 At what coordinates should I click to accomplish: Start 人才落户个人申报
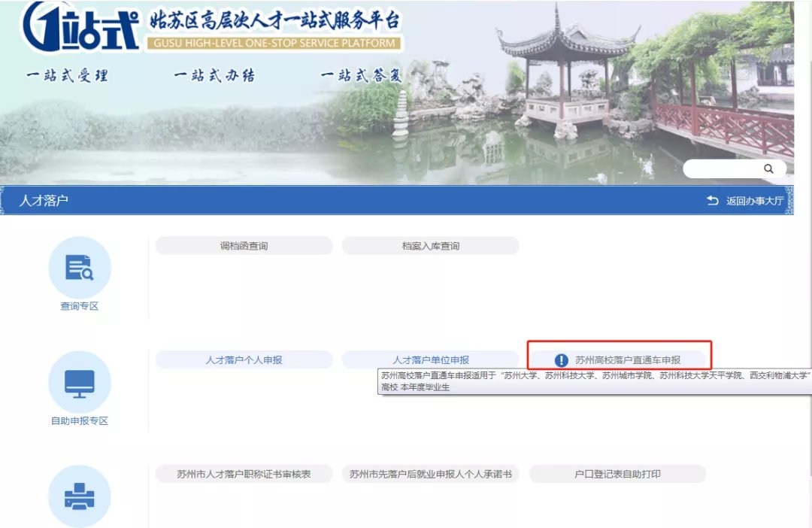point(244,360)
